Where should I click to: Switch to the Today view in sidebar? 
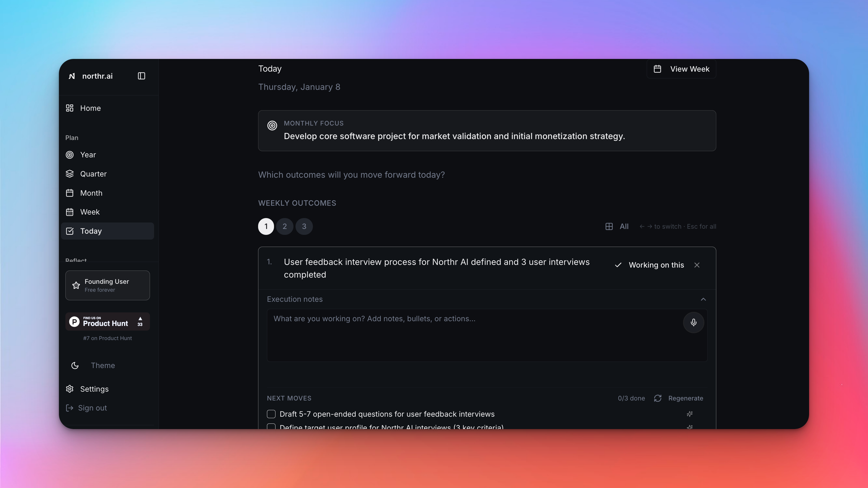click(91, 231)
